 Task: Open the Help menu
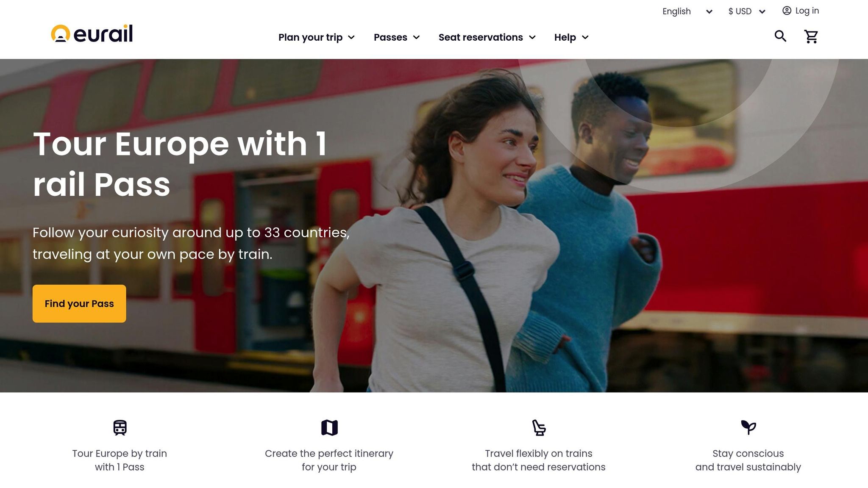(571, 37)
